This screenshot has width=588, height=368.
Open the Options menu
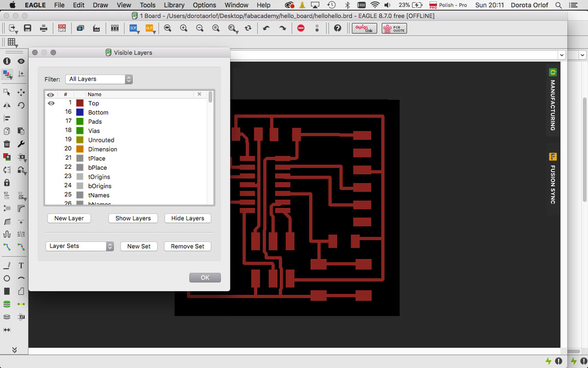tap(204, 5)
